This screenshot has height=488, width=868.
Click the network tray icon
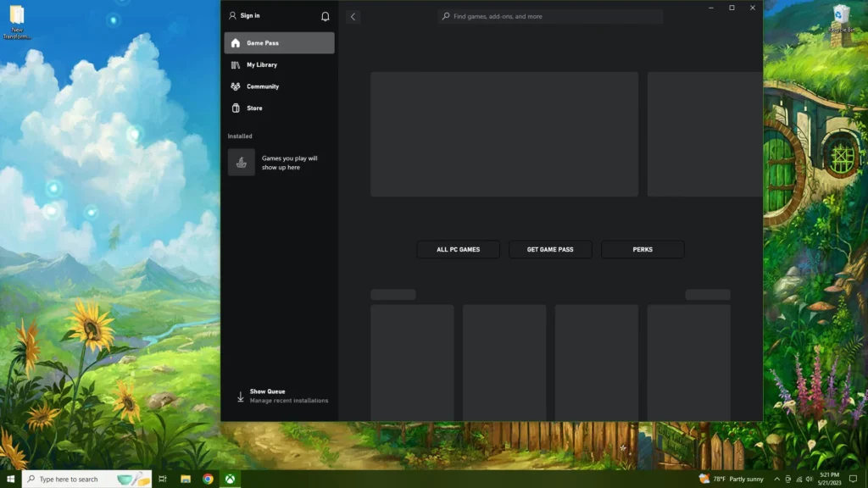798,480
